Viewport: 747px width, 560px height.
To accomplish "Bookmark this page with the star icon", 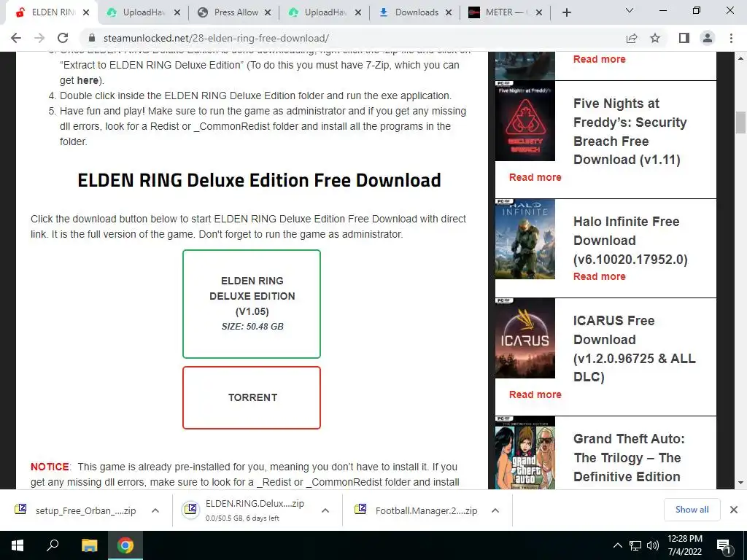I will 655,38.
